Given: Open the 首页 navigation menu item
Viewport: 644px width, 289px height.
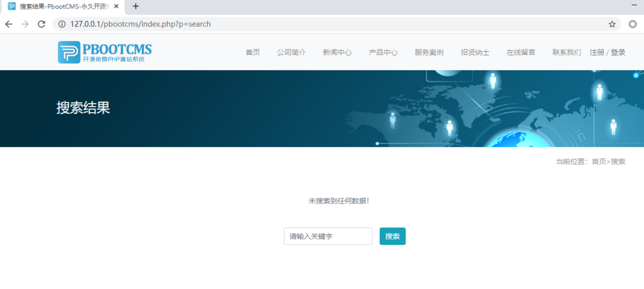Looking at the screenshot, I should (253, 52).
